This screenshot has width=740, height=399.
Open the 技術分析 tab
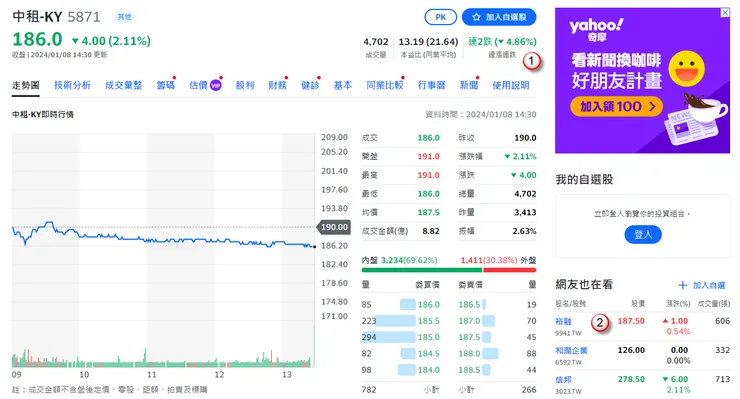72,85
